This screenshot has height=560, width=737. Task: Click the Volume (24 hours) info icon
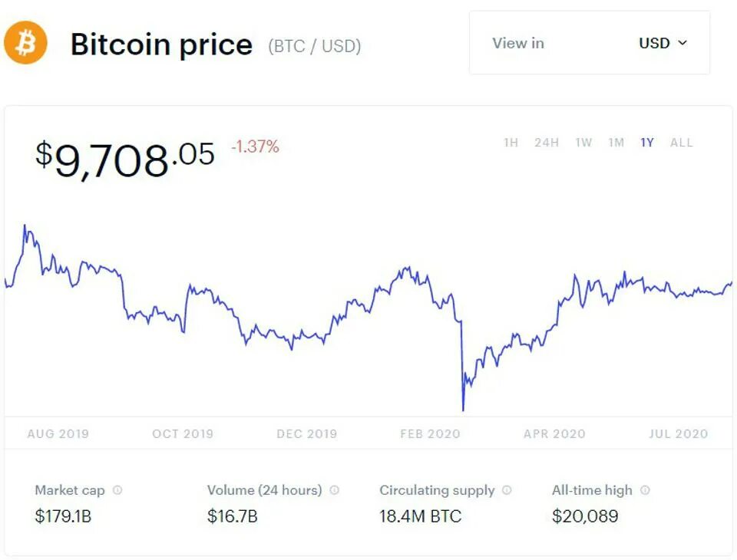(x=334, y=490)
